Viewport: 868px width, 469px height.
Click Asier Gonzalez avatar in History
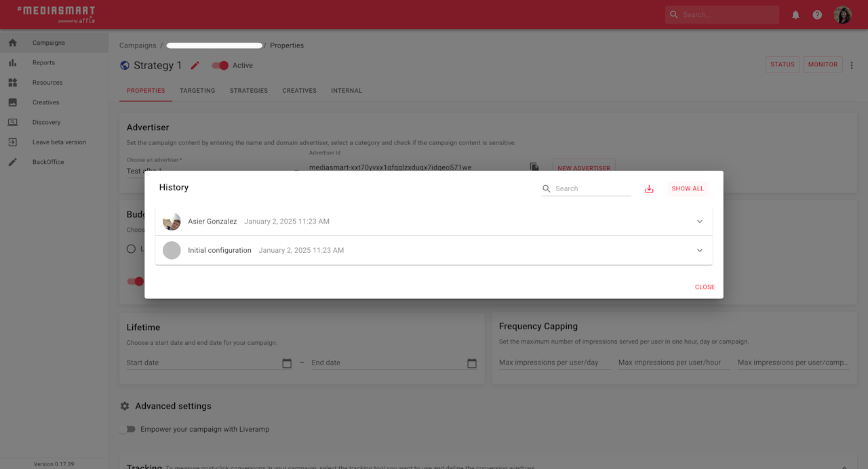[x=172, y=222]
